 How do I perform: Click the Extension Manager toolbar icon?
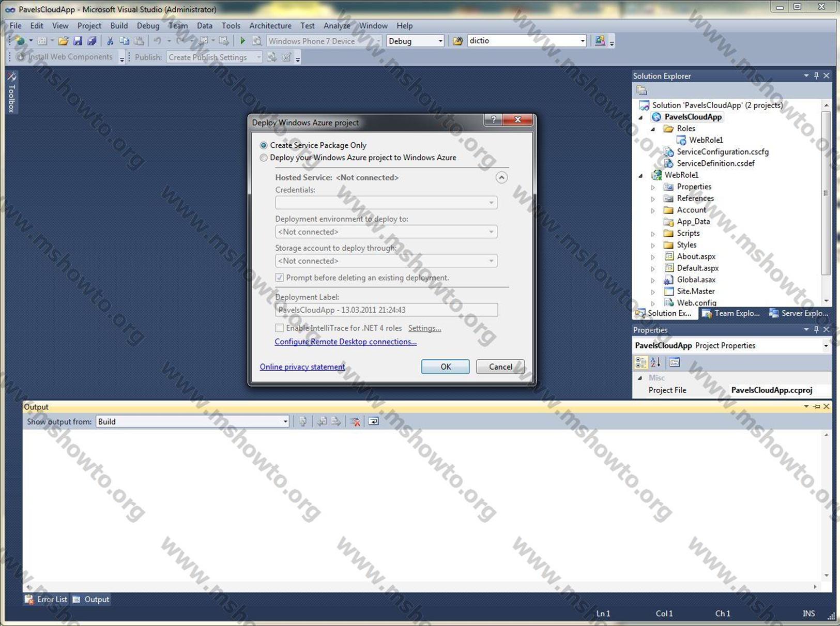pyautogui.click(x=600, y=41)
